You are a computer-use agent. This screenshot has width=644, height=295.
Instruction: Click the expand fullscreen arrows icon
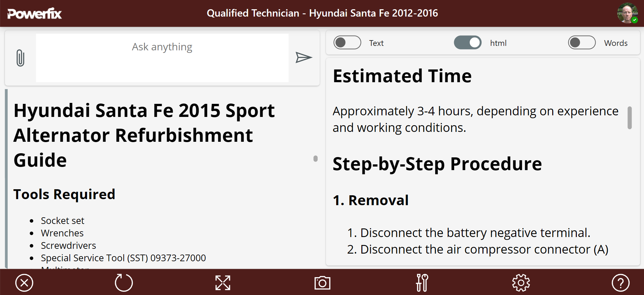click(223, 283)
